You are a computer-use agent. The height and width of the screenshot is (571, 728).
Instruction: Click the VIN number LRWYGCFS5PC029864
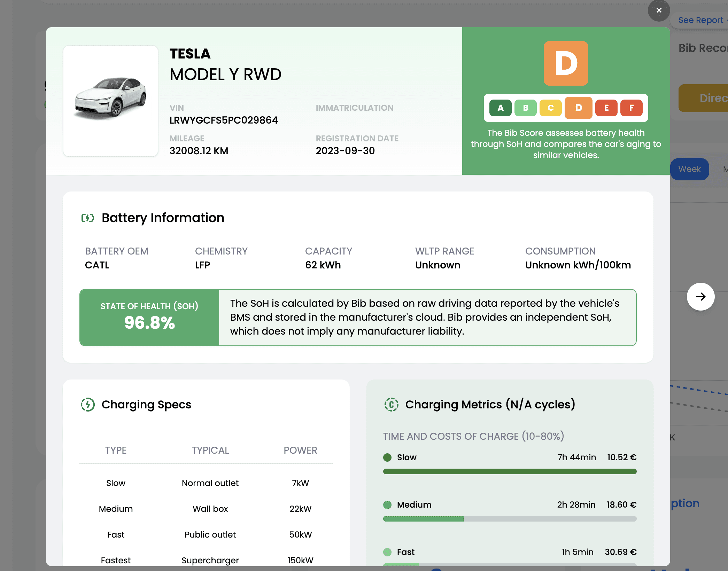point(224,120)
